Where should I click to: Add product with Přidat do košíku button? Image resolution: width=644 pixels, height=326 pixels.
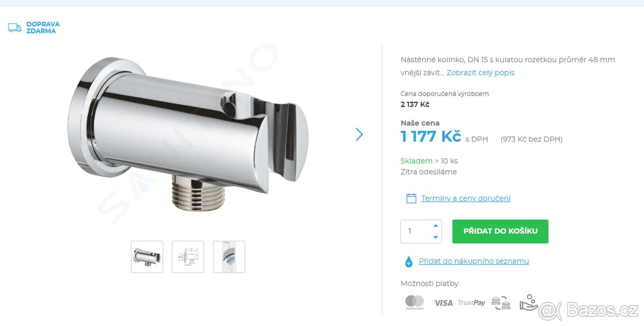(500, 231)
